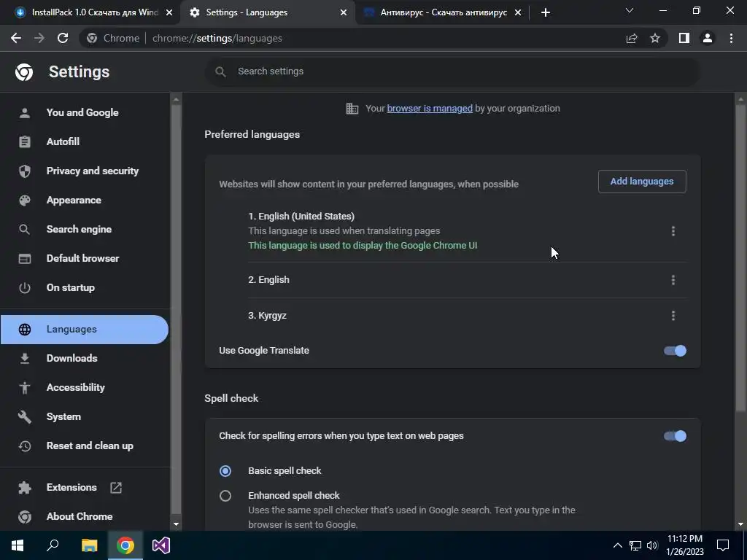Image resolution: width=747 pixels, height=560 pixels.
Task: Open Extensions from the sidebar
Action: [85, 487]
